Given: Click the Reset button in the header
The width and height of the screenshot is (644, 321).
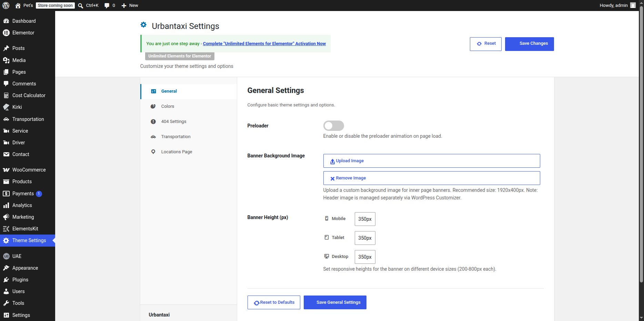Looking at the screenshot, I should coord(485,44).
